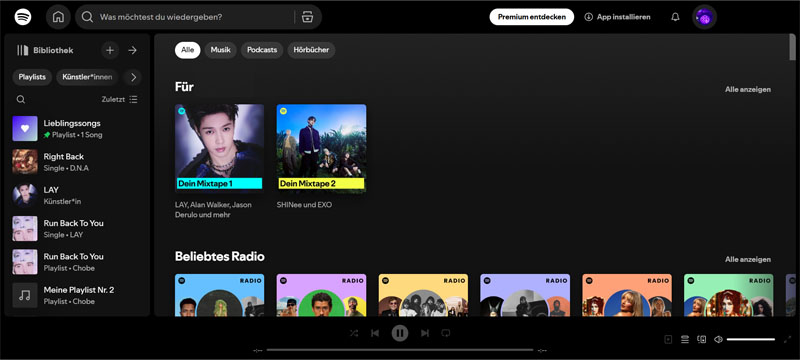Click the Beliebtes Radio heading
The width and height of the screenshot is (800, 360).
point(219,256)
